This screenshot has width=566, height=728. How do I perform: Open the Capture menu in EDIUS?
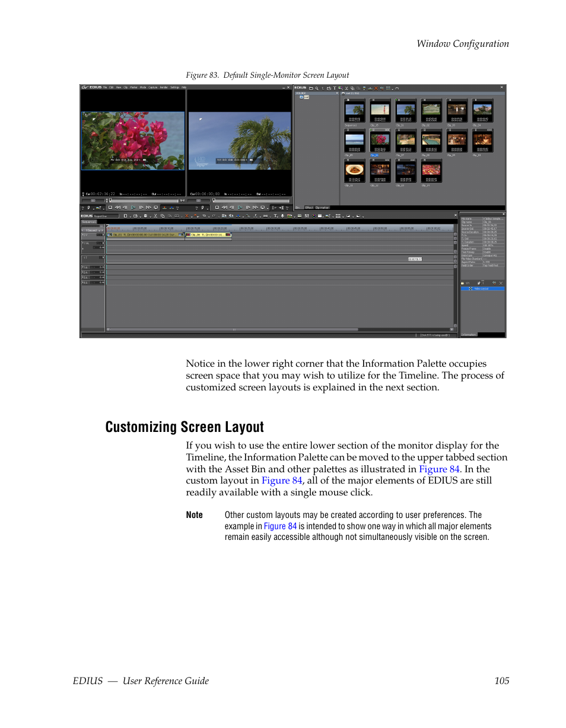(x=152, y=87)
